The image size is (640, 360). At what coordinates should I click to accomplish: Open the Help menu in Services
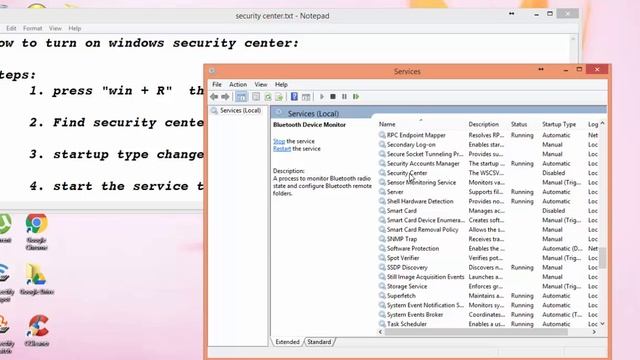(x=281, y=84)
